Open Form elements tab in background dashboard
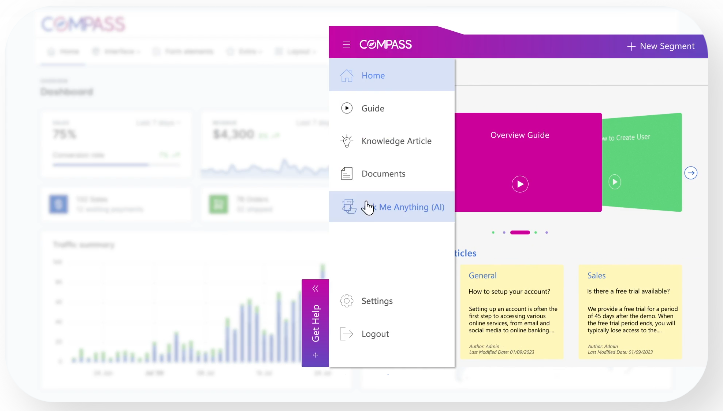The height and width of the screenshot is (411, 723). pyautogui.click(x=183, y=51)
